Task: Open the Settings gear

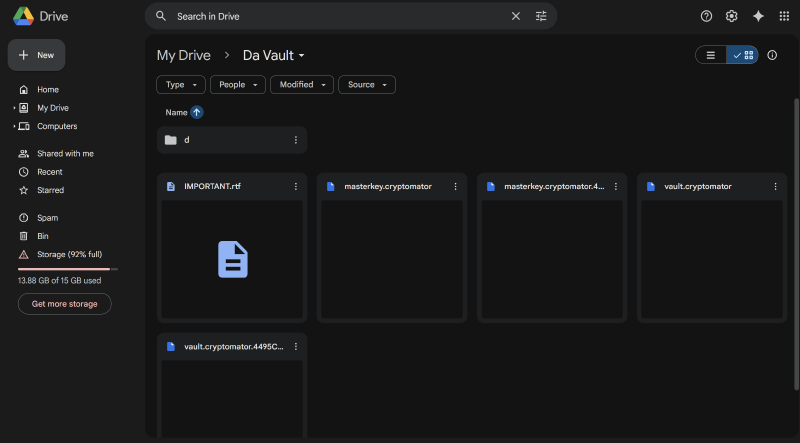Action: tap(732, 16)
